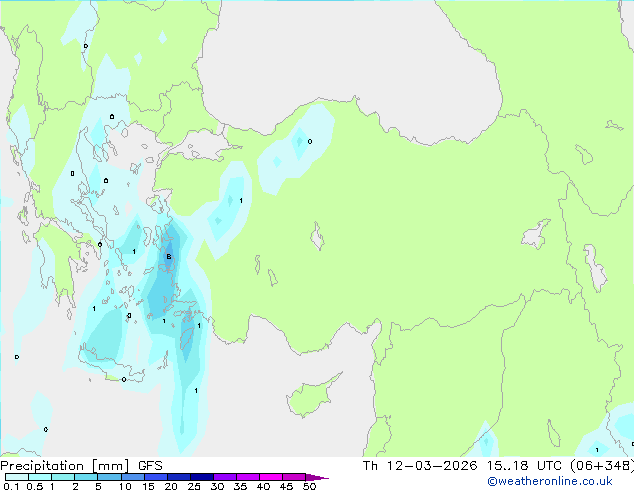
Task: Click the legend label '25'
Action: 194,486
